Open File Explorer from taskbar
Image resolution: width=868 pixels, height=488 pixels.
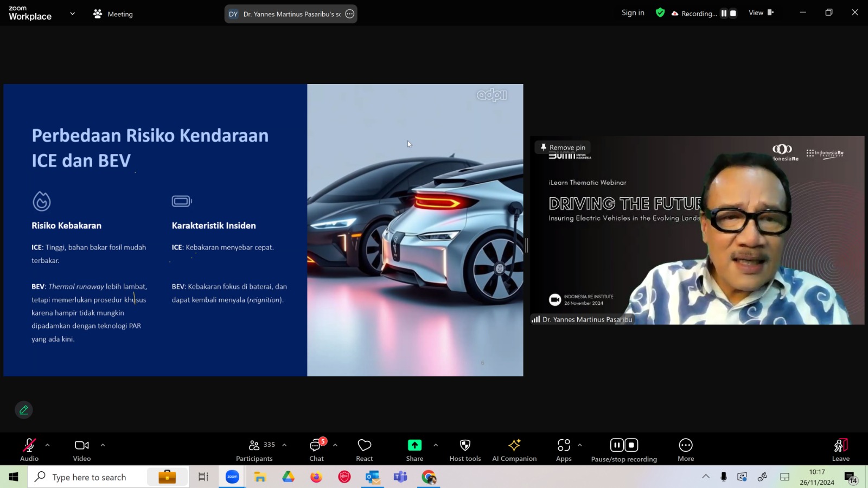point(260,477)
